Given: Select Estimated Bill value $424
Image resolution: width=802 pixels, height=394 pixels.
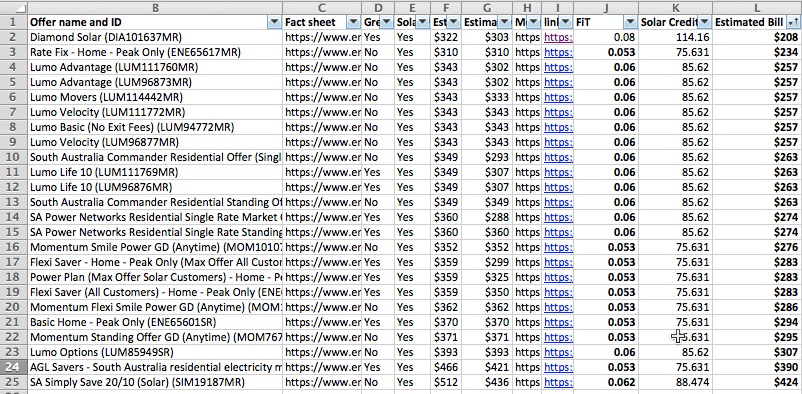Looking at the screenshot, I should pos(756,382).
